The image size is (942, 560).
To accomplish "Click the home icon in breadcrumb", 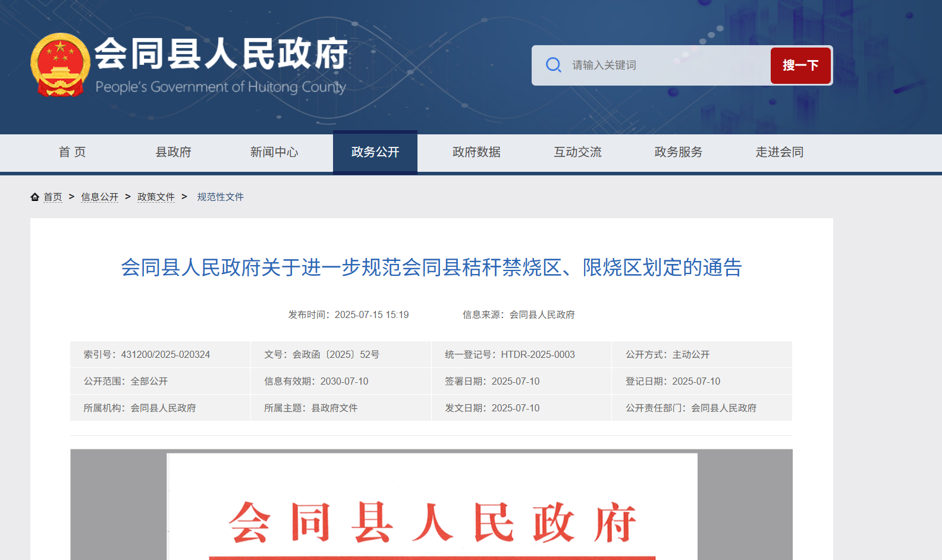I will tap(35, 197).
